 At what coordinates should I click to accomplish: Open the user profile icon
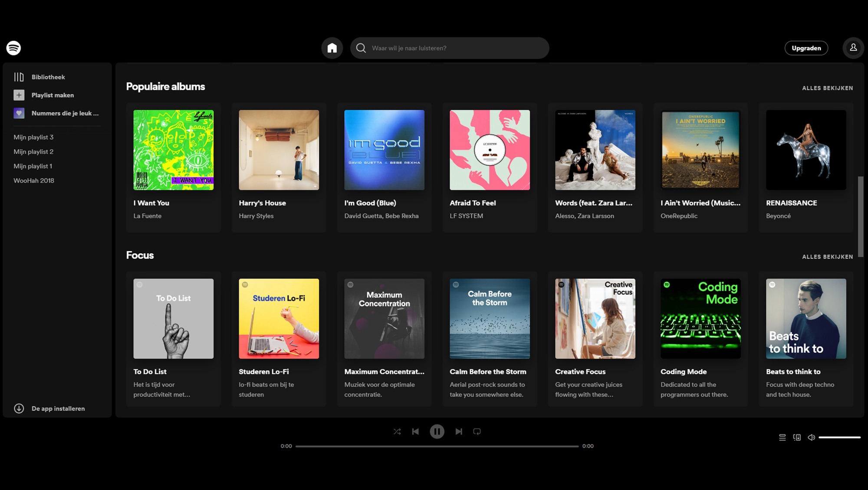853,48
